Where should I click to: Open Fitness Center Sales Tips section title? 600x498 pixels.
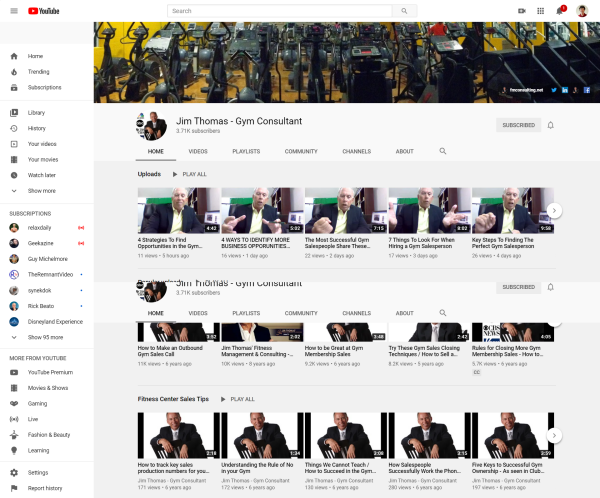click(173, 399)
